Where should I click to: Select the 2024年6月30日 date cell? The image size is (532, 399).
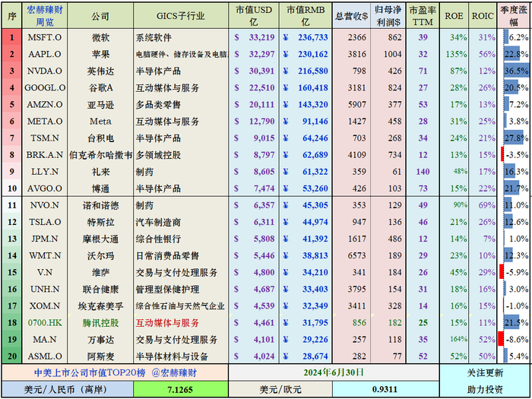click(334, 372)
